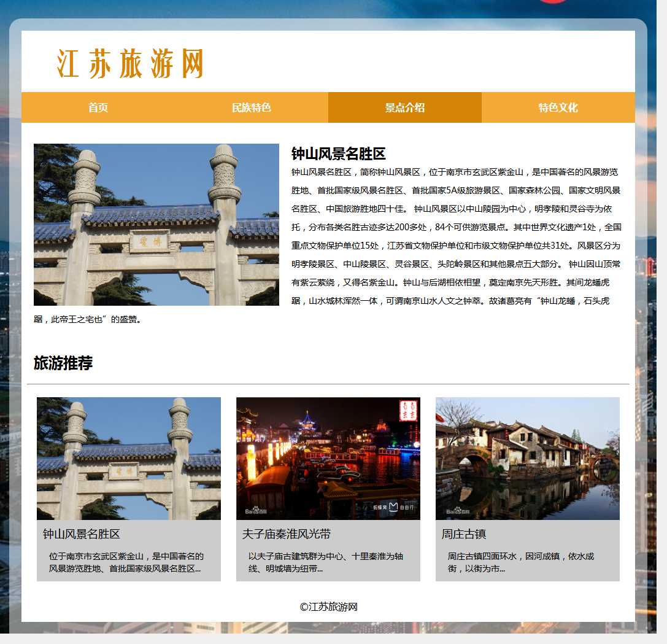Click the 周庄古镇 card title

tap(464, 534)
